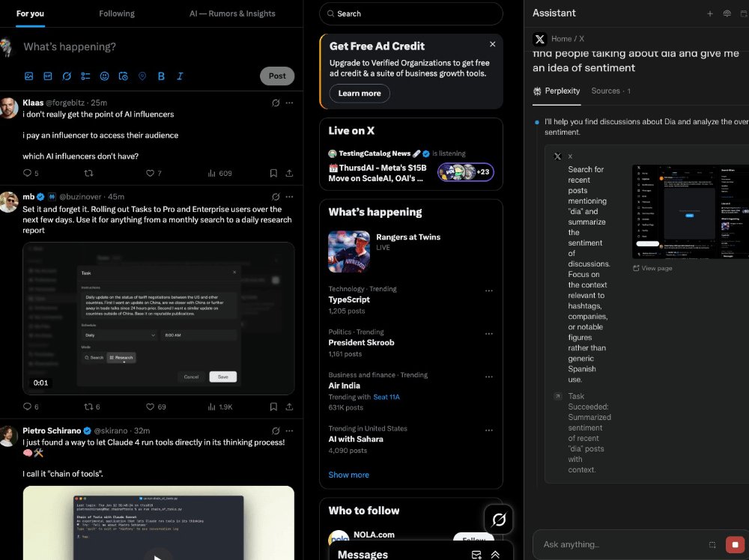Open mb's Task video thumbnail
This screenshot has width=749, height=560.
[x=159, y=318]
